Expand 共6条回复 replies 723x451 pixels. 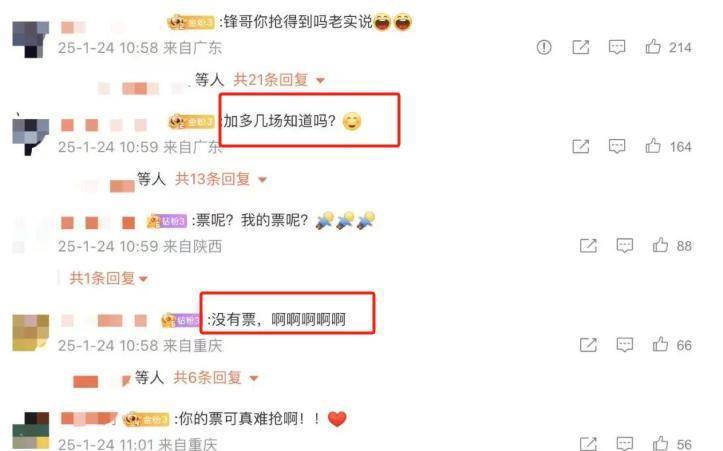pyautogui.click(x=216, y=378)
